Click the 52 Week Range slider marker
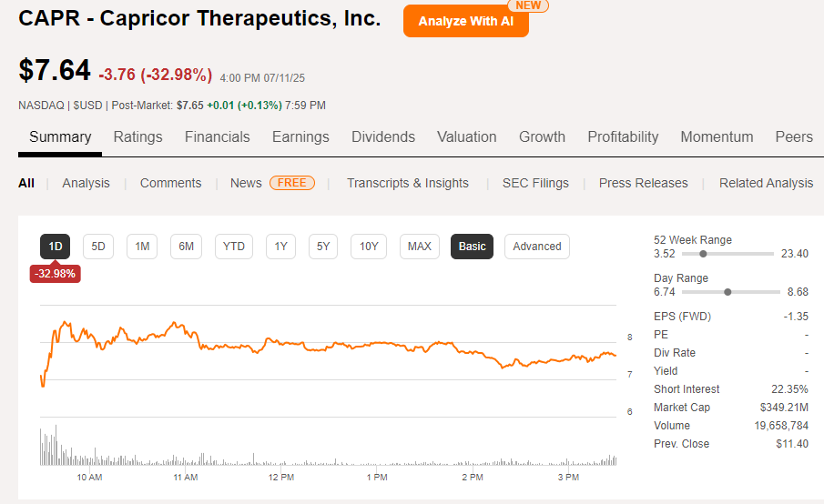824x504 pixels. coord(701,254)
